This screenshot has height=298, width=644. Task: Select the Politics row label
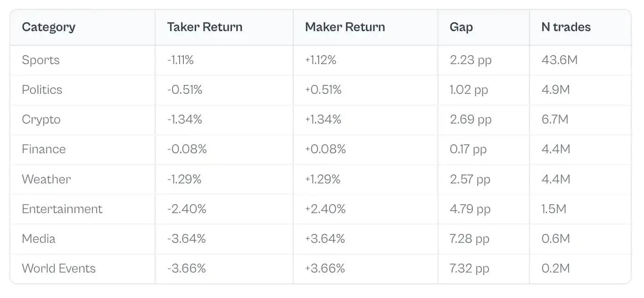(42, 90)
